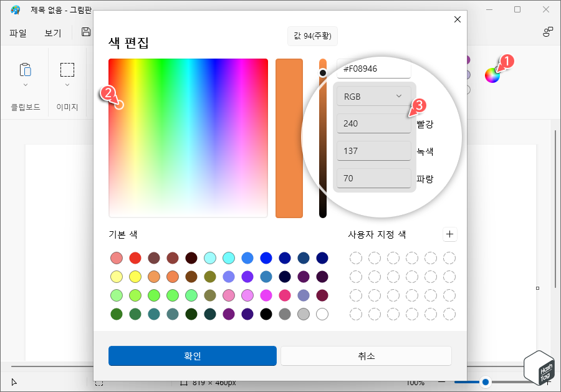Image resolution: width=561 pixels, height=392 pixels.
Task: Click the Save icon next to 보기
Action: (x=85, y=32)
